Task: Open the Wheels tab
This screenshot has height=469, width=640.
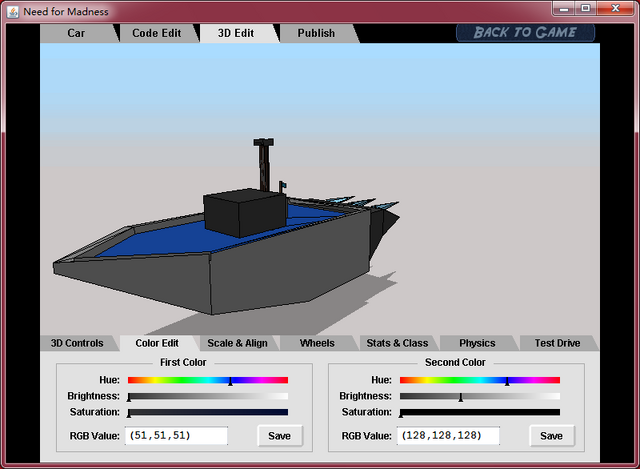Action: [x=317, y=343]
